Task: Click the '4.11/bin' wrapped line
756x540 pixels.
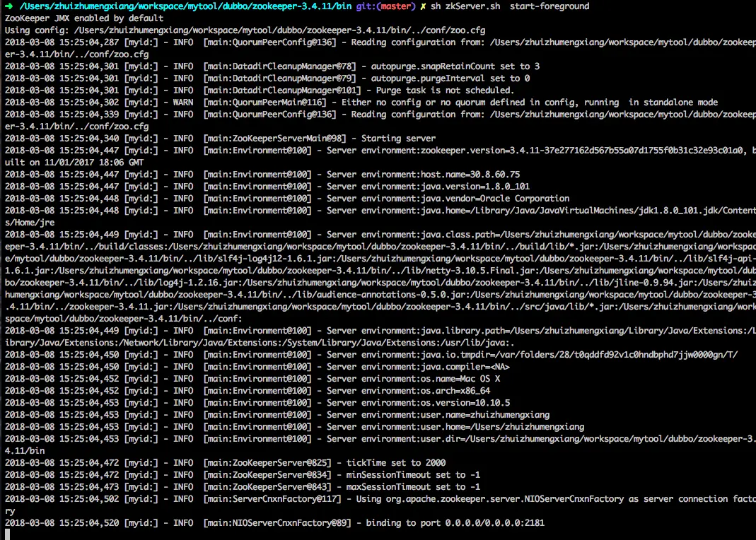Action: point(25,451)
